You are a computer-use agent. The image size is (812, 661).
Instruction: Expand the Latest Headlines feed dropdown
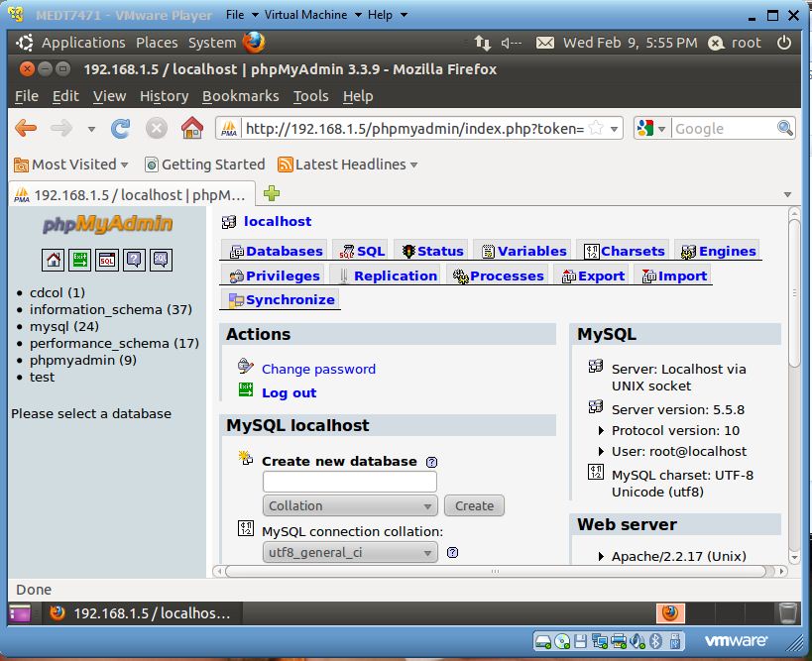(x=413, y=165)
